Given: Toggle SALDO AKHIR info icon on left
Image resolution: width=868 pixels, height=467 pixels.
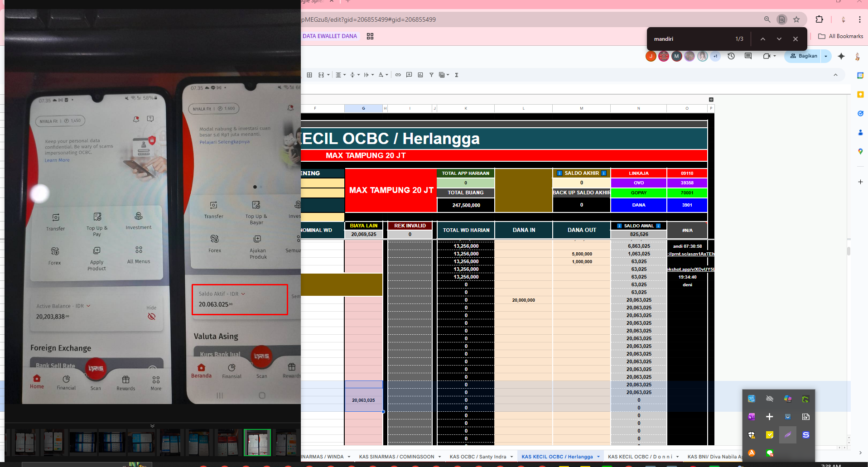Looking at the screenshot, I should coord(559,173).
